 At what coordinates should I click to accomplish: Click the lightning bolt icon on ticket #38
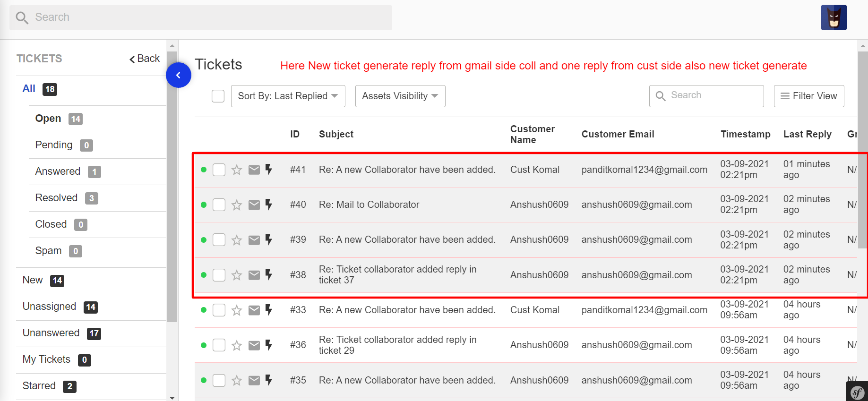click(x=269, y=274)
